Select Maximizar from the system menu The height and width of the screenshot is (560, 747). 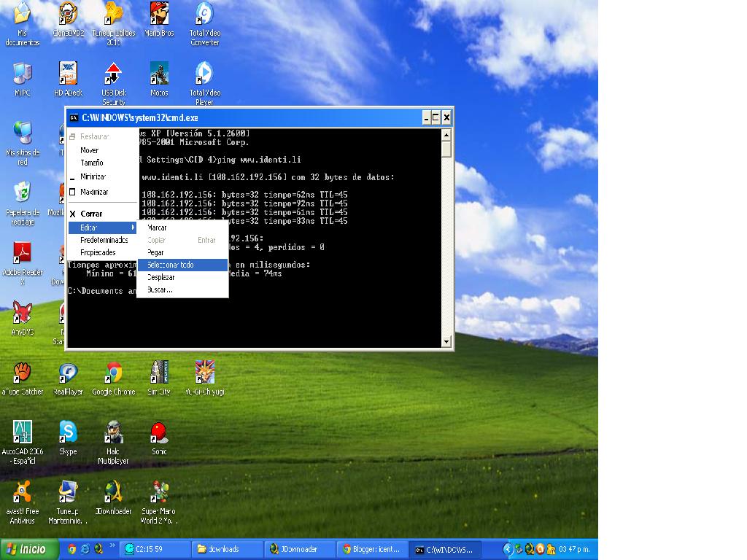point(103,192)
